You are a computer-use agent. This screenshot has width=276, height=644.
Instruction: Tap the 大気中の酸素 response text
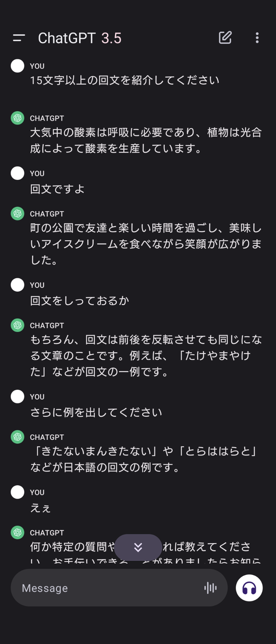point(146,141)
